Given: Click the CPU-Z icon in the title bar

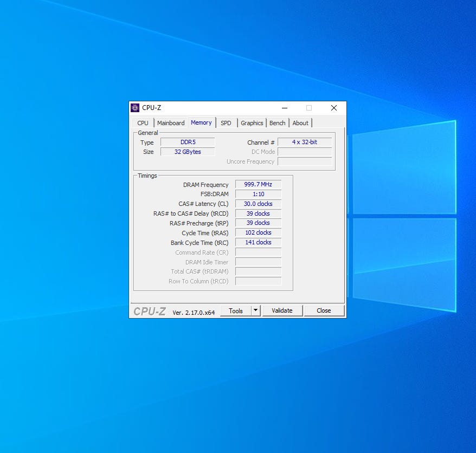Looking at the screenshot, I should point(135,108).
